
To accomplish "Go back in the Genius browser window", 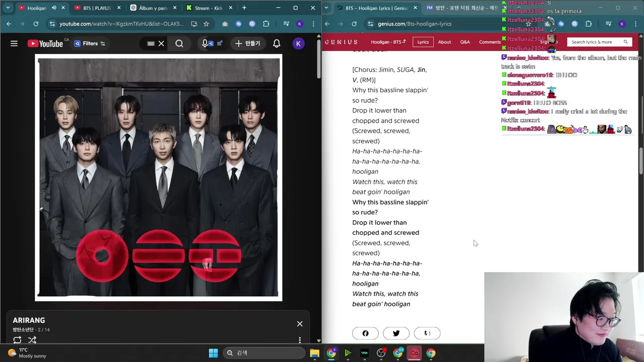I will pyautogui.click(x=327, y=24).
